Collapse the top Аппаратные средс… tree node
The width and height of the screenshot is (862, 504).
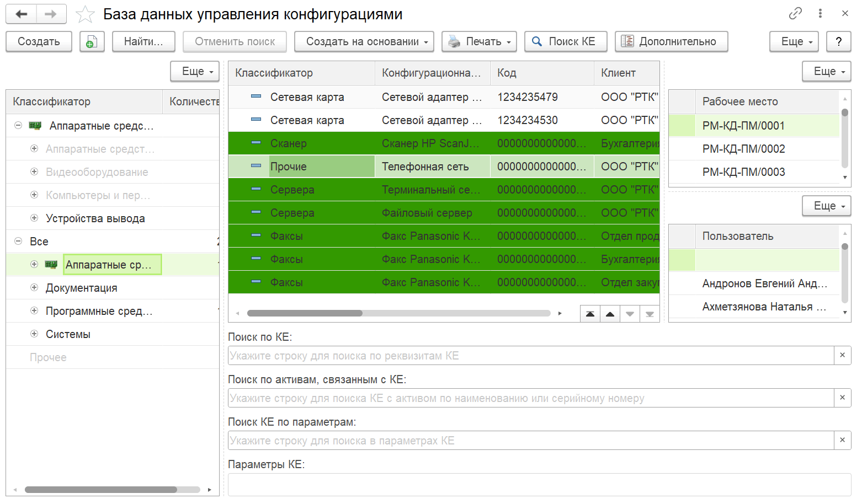point(18,126)
